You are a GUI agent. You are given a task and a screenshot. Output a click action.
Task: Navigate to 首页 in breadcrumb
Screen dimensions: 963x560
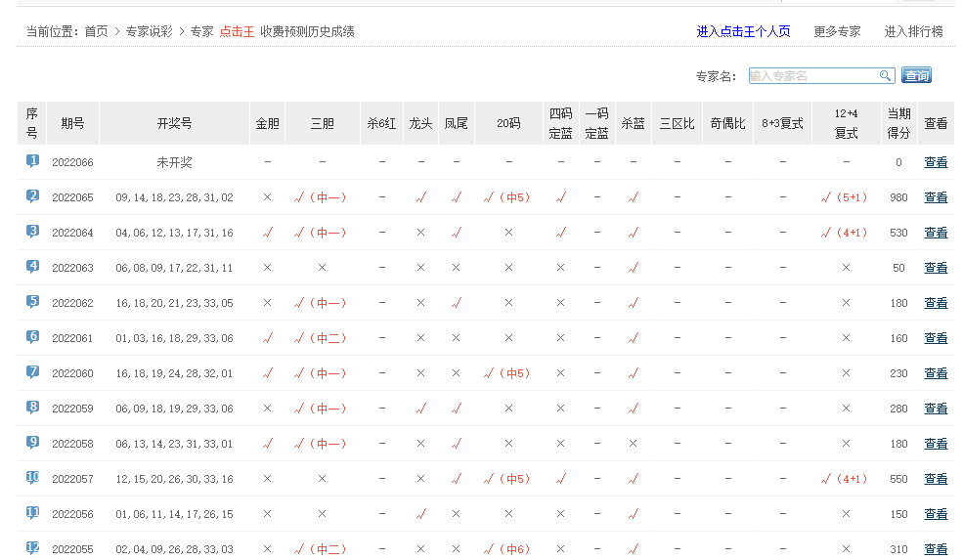[x=96, y=31]
